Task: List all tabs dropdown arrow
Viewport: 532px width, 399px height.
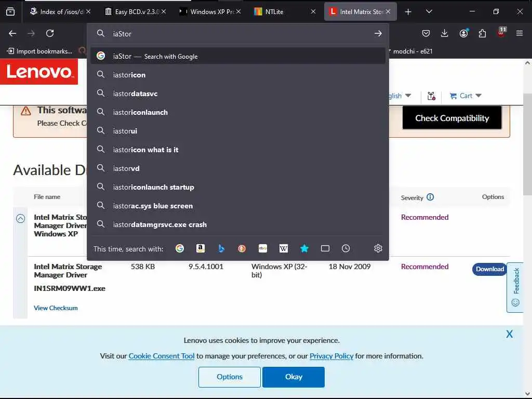Action: click(x=429, y=11)
